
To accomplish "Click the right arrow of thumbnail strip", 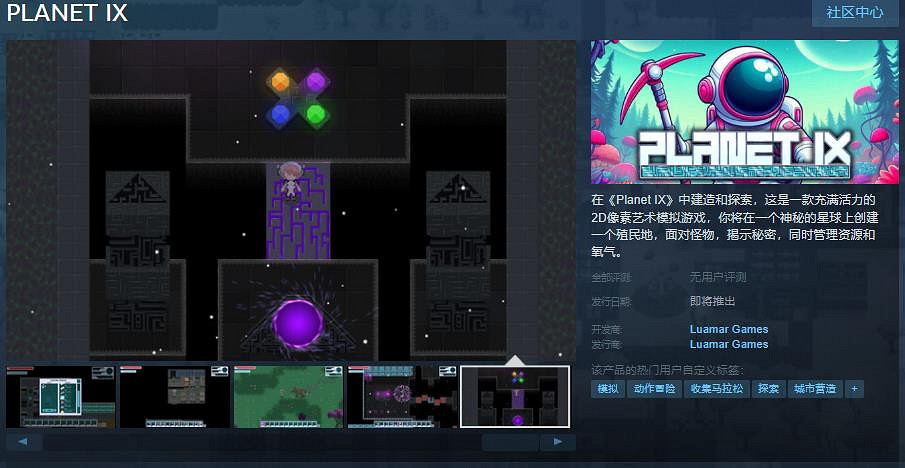I will point(558,442).
